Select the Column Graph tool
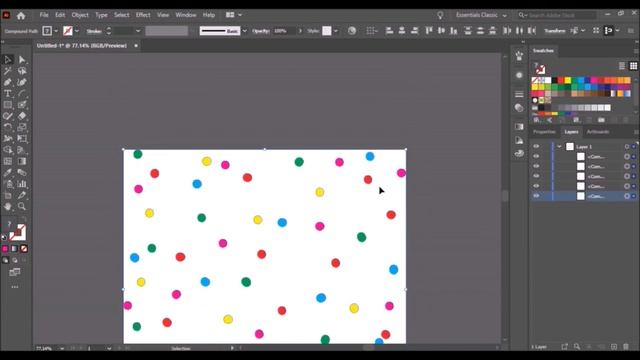The width and height of the screenshot is (640, 360). (22, 184)
